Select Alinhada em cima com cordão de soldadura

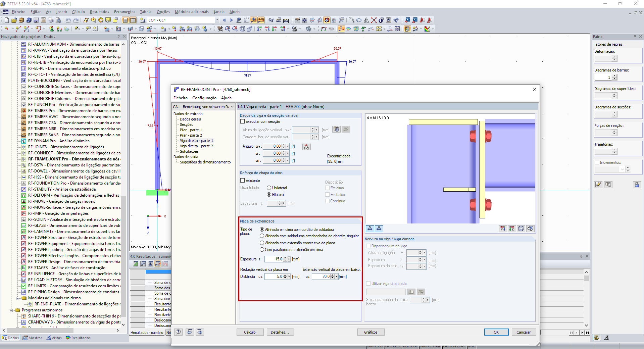262,230
